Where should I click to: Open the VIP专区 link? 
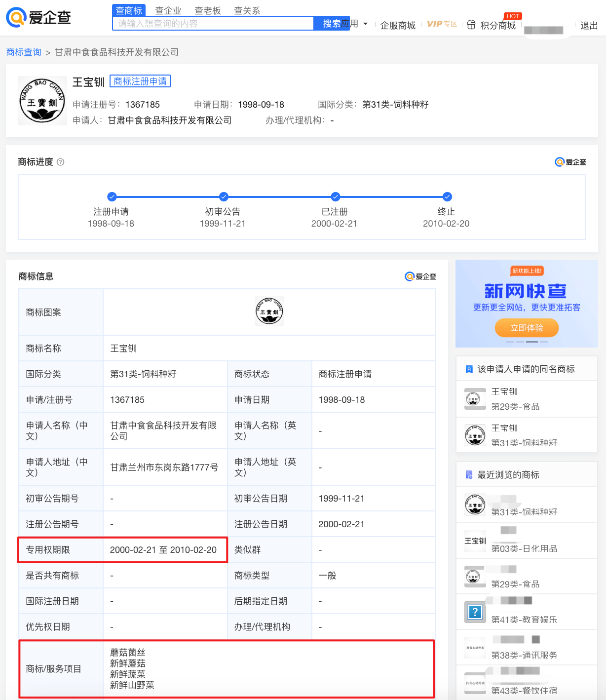442,24
